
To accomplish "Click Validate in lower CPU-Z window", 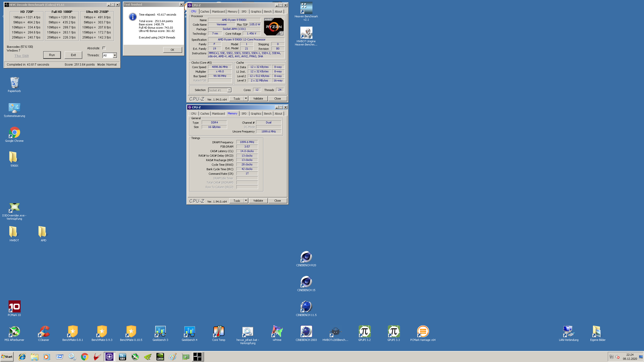I will 258,201.
